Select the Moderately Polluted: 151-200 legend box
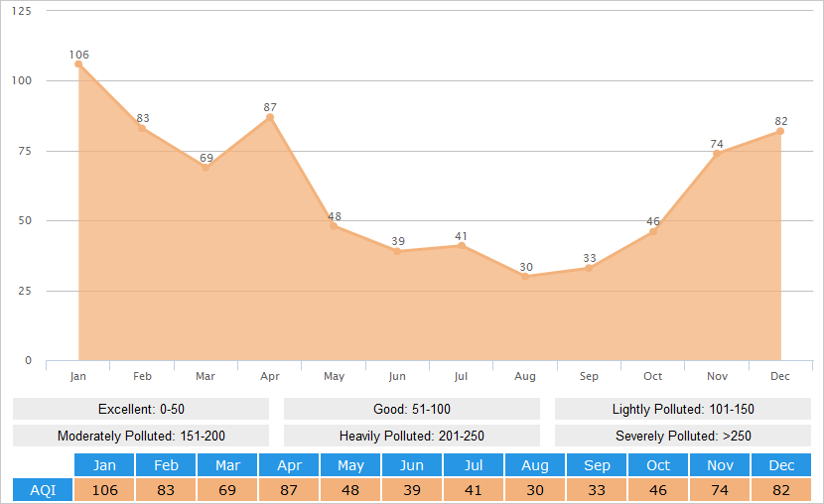Image resolution: width=824 pixels, height=504 pixels. point(141,436)
